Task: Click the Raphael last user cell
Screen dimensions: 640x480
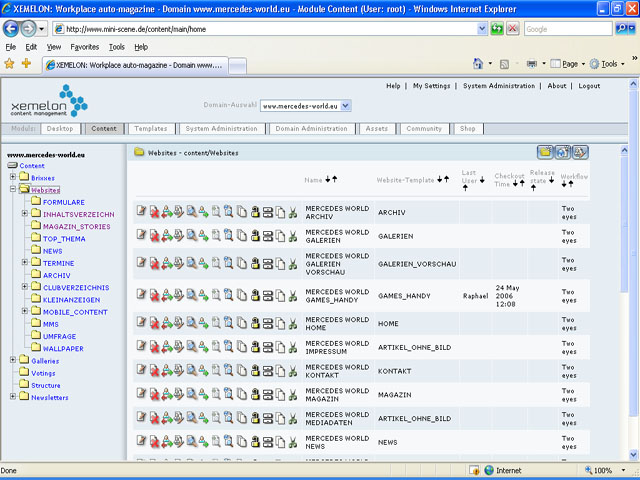Action: tap(476, 296)
